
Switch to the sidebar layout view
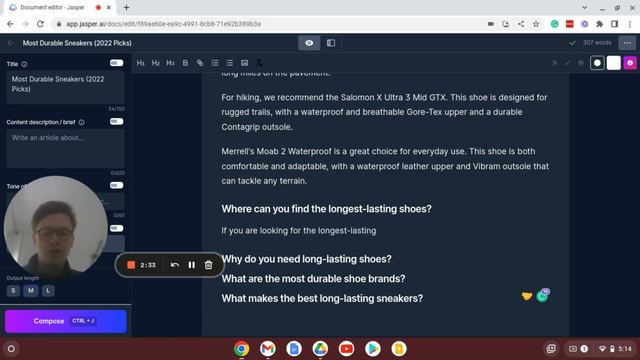[x=331, y=43]
